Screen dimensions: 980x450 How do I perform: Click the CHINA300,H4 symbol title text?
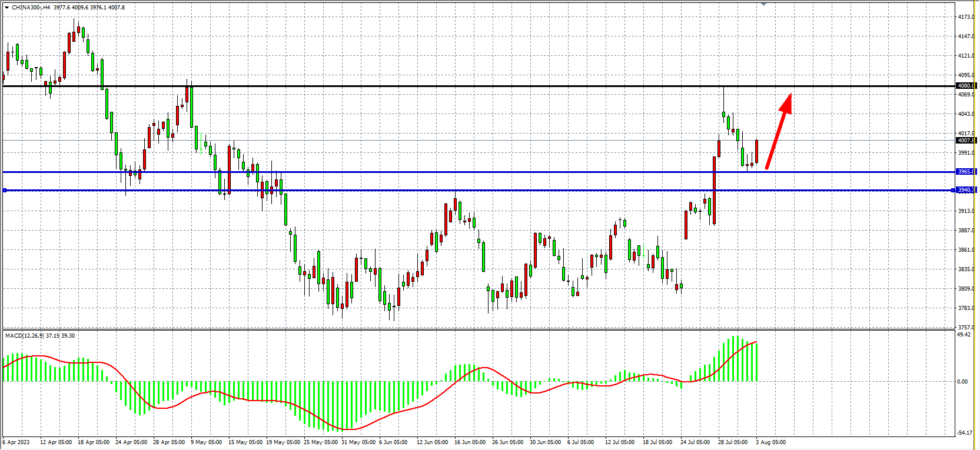31,8
